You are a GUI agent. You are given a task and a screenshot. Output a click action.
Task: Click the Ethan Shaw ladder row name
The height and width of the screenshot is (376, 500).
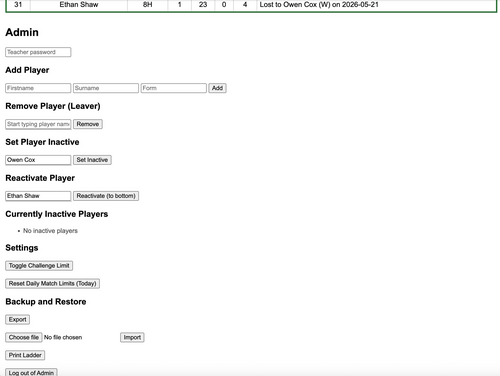79,5
